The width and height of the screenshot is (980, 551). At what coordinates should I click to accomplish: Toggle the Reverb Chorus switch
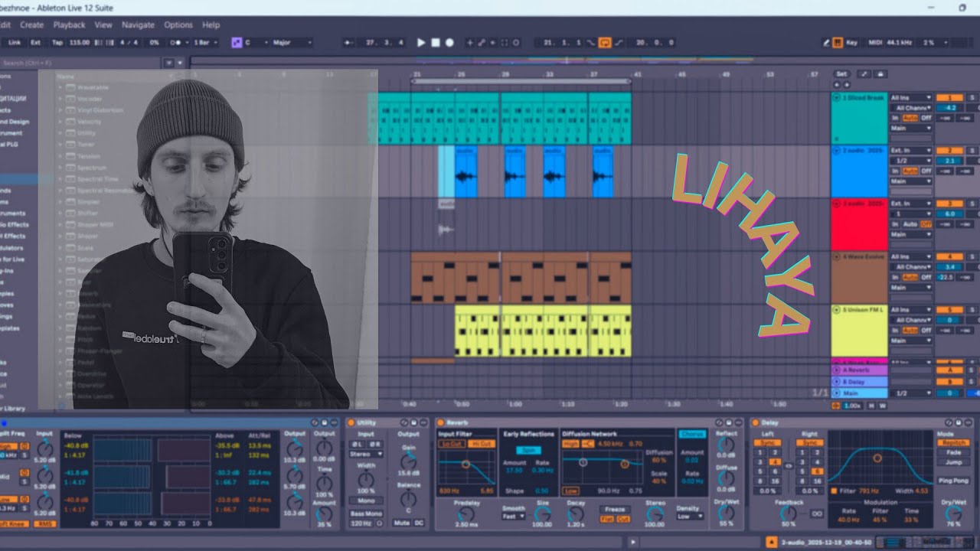click(x=692, y=434)
